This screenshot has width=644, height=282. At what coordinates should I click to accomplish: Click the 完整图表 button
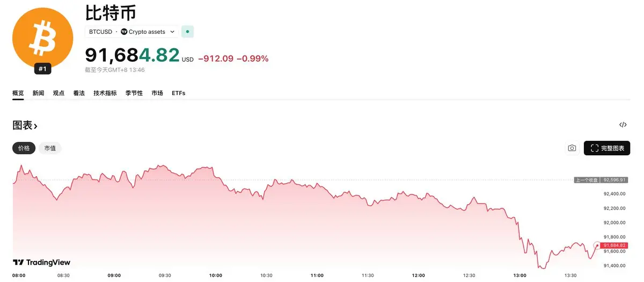coord(607,148)
